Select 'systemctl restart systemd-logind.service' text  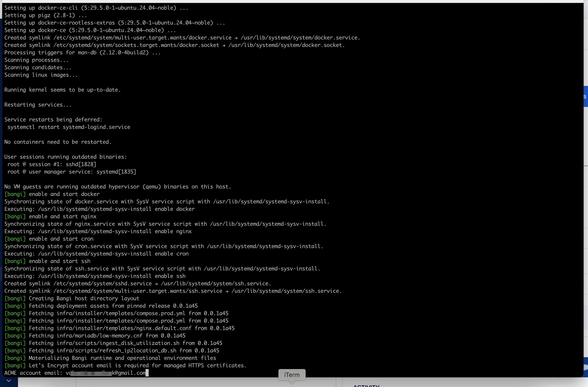coord(69,127)
